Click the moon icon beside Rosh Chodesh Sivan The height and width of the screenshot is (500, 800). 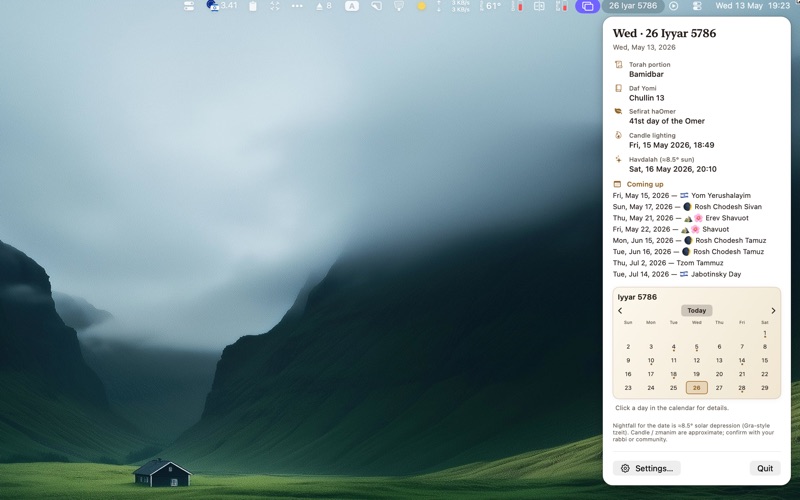687,207
